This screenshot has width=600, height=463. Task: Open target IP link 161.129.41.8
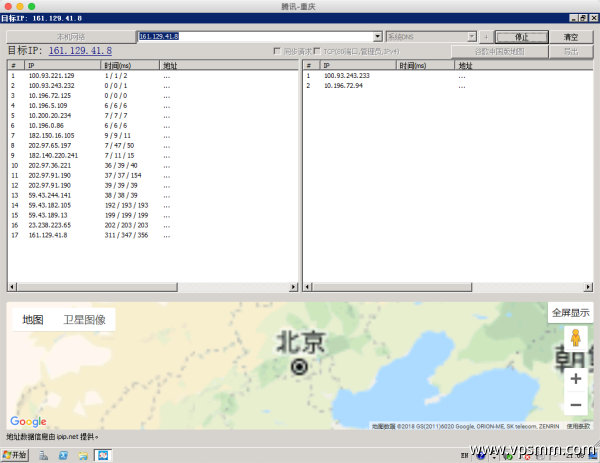[x=80, y=51]
